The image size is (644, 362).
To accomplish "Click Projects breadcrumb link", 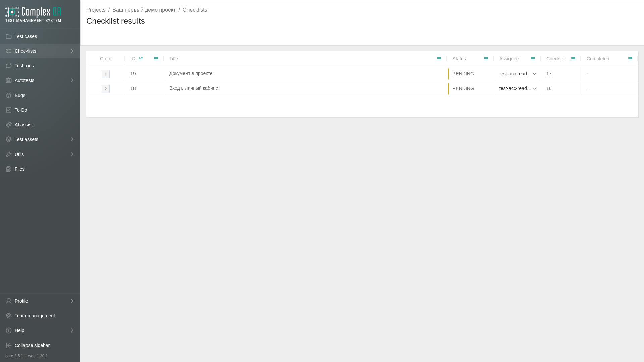I will point(96,10).
